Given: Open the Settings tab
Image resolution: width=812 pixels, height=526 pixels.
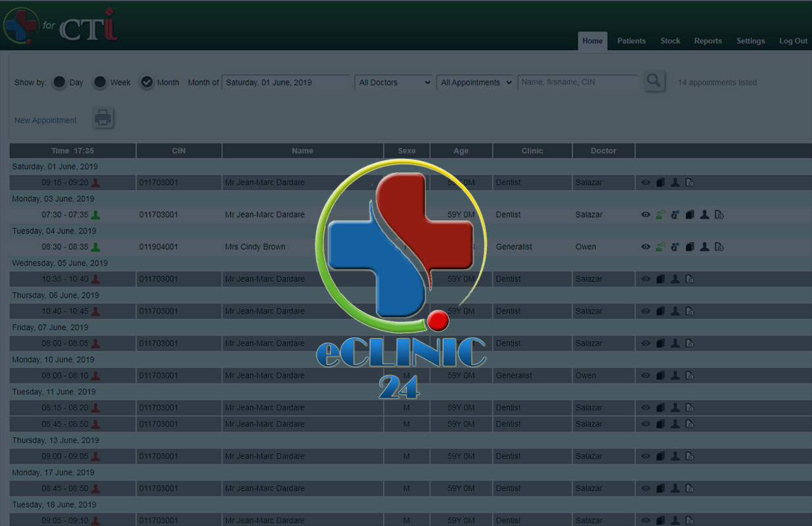Looking at the screenshot, I should click(750, 41).
